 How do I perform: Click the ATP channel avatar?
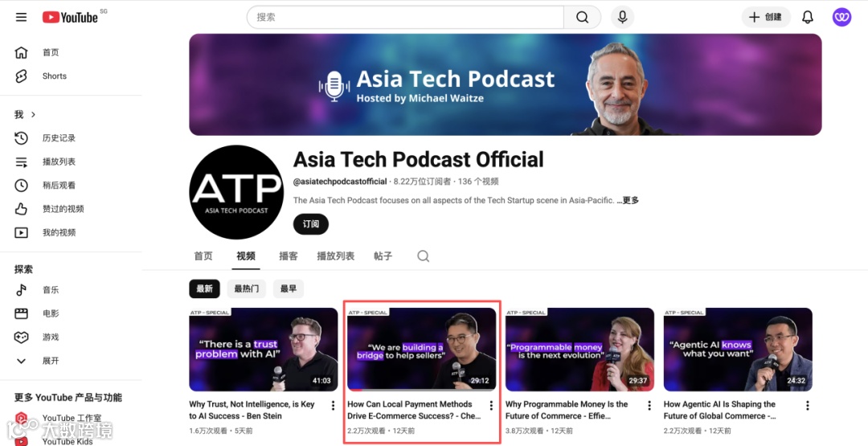tap(236, 192)
